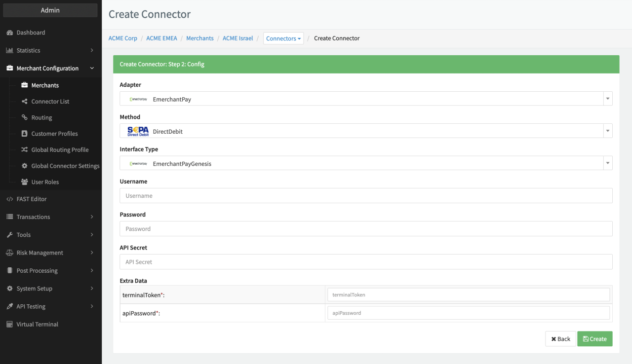Open the Method dropdown showing DirectDebit
This screenshot has height=364, width=632.
(365, 131)
